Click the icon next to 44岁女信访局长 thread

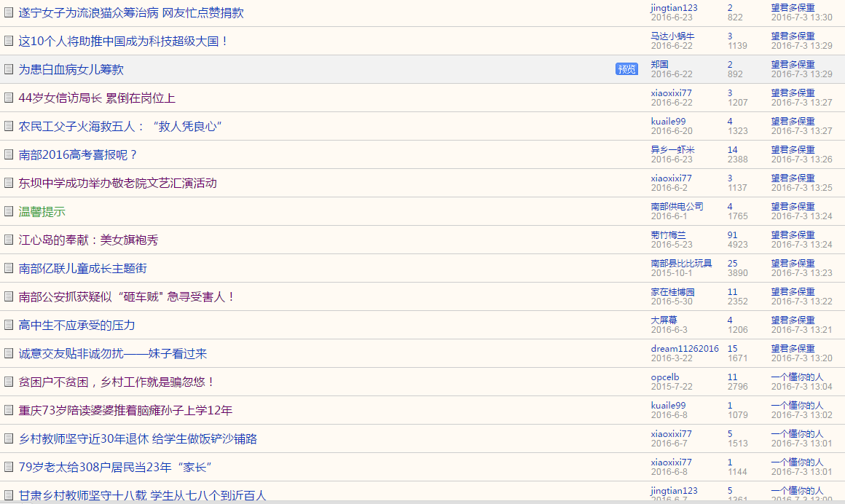(9, 98)
